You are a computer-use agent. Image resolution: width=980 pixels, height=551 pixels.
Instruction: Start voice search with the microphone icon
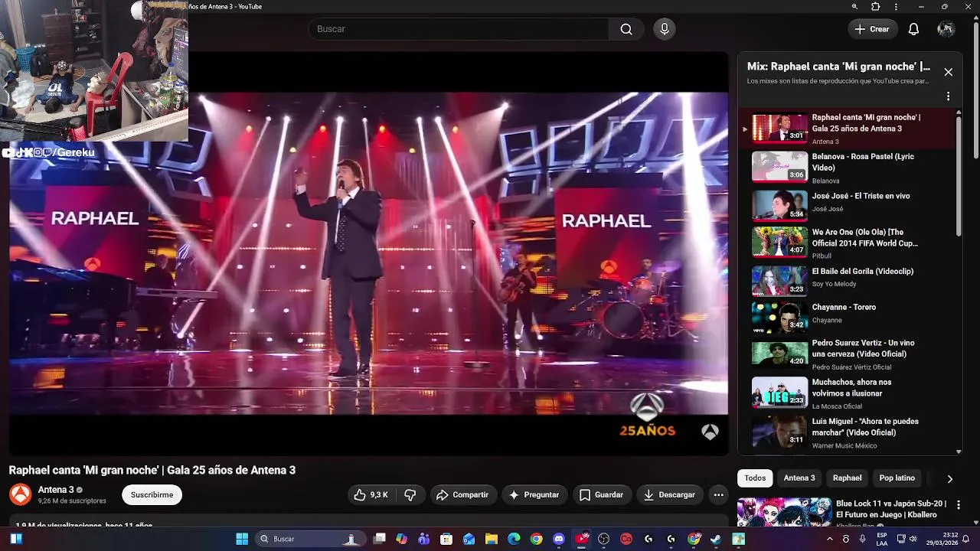click(x=664, y=29)
